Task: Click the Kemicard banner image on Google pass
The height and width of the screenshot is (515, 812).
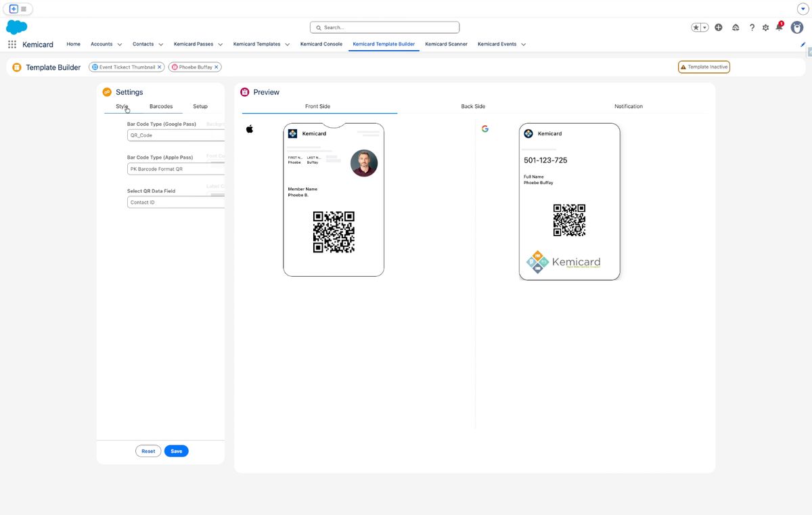Action: pyautogui.click(x=564, y=262)
